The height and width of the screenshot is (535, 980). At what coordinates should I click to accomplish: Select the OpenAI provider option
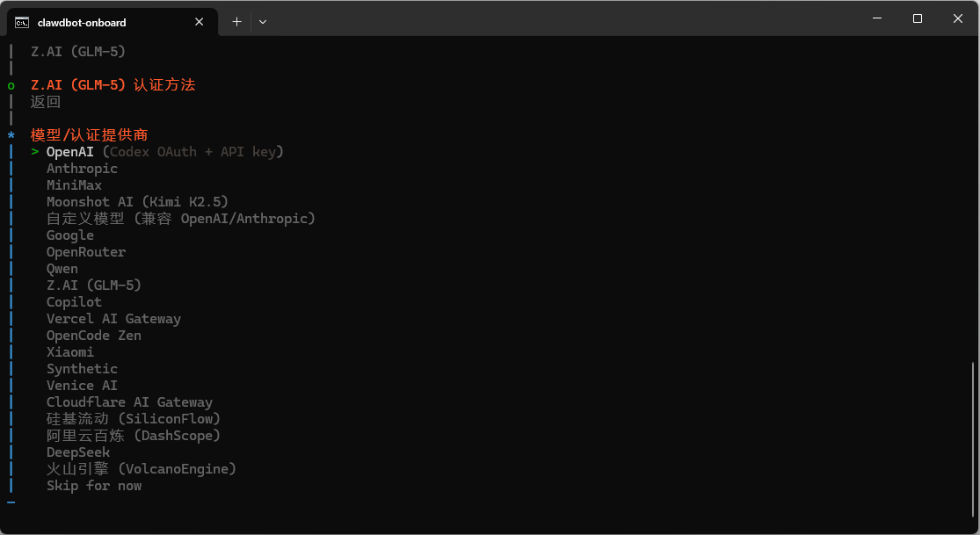pyautogui.click(x=69, y=152)
